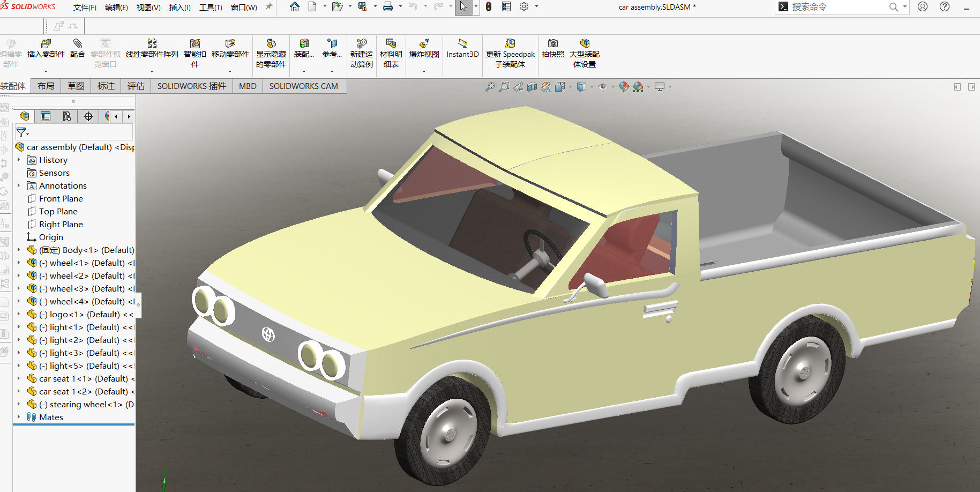
Task: Save the assembly using the Save icon
Action: pos(363,7)
